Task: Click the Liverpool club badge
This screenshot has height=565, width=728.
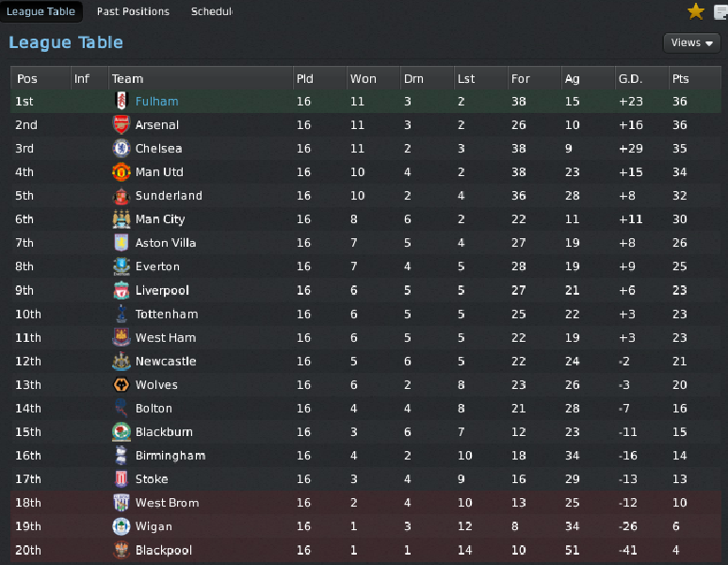Action: (120, 290)
